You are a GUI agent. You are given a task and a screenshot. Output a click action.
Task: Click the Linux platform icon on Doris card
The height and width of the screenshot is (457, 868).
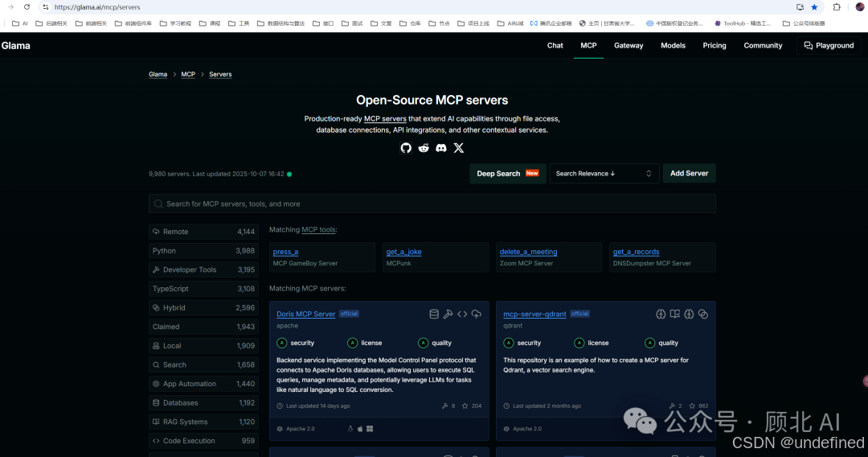tap(350, 429)
